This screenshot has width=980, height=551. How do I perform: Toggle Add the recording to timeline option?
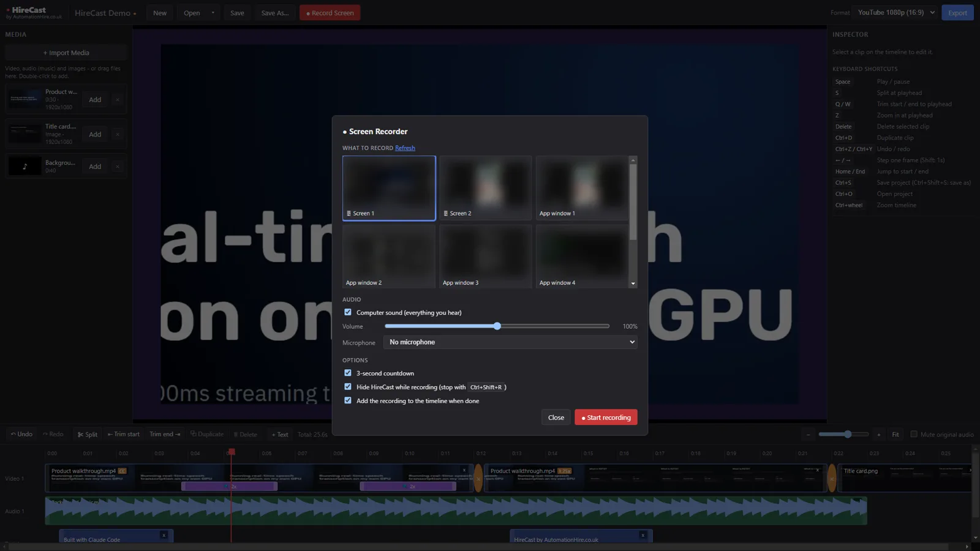(348, 400)
